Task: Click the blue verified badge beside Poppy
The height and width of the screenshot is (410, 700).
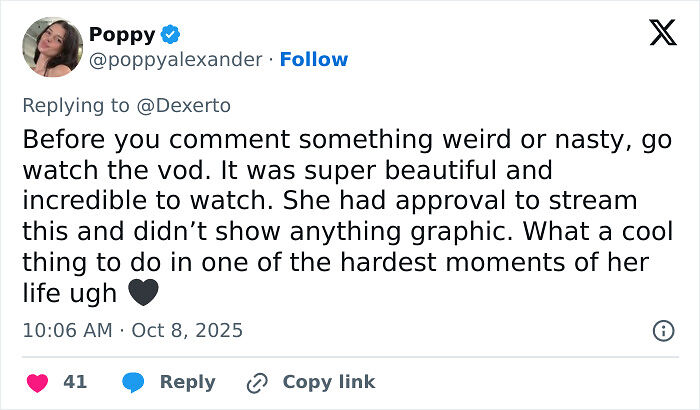Action: coord(171,35)
